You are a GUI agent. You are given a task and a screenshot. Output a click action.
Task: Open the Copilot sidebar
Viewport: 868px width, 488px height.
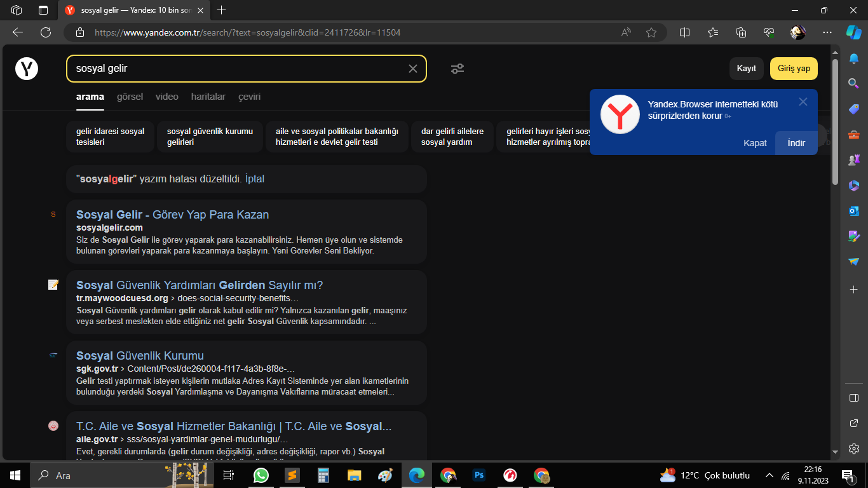point(854,32)
